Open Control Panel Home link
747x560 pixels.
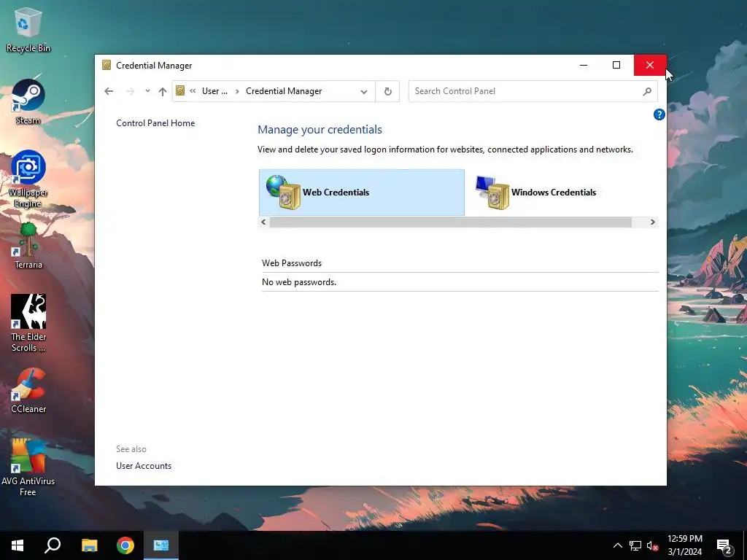[155, 122]
